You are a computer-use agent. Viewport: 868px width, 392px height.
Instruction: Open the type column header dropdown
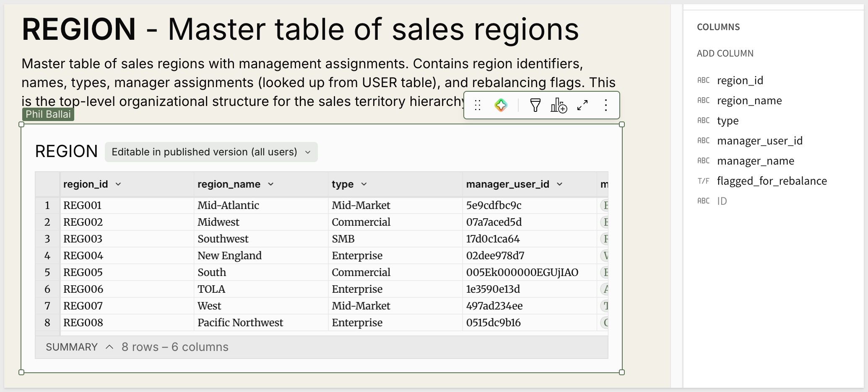(x=364, y=184)
